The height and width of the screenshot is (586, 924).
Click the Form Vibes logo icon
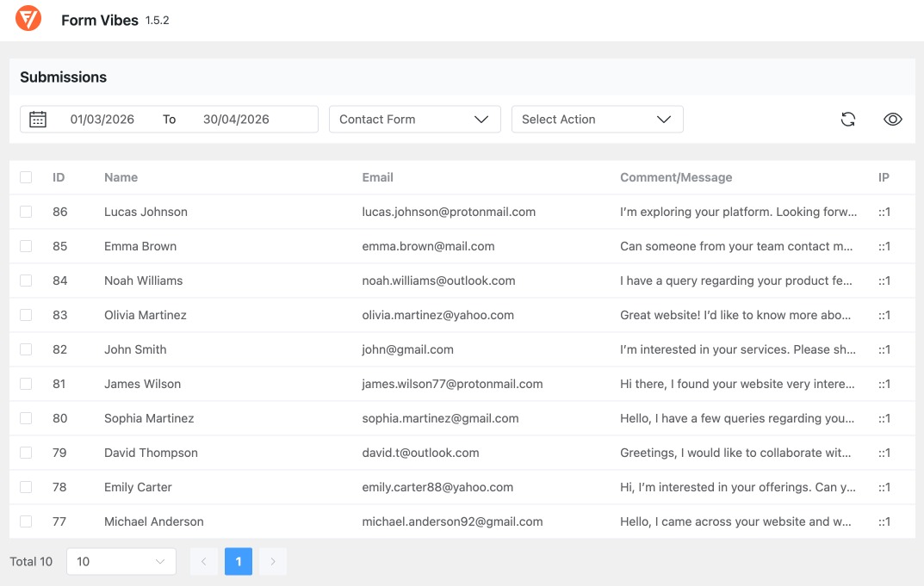click(x=28, y=20)
